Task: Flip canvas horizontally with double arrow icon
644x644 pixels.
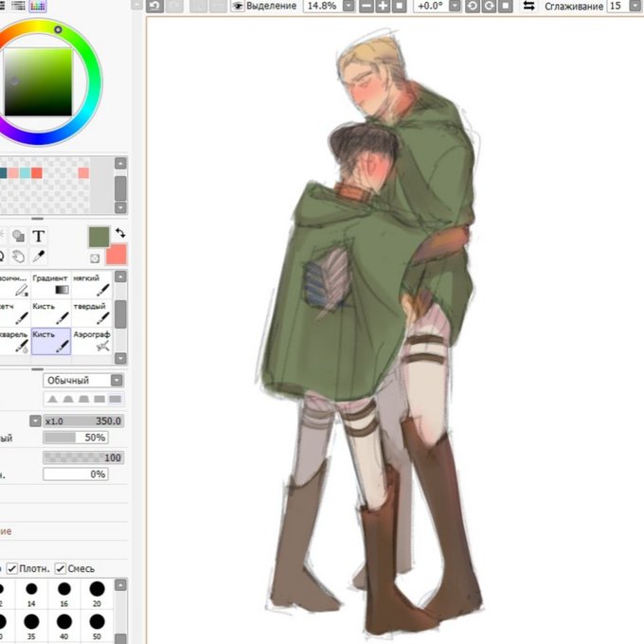Action: pos(529,6)
